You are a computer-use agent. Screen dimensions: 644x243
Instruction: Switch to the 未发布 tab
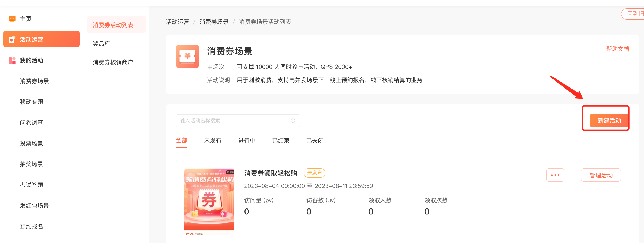coord(213,140)
